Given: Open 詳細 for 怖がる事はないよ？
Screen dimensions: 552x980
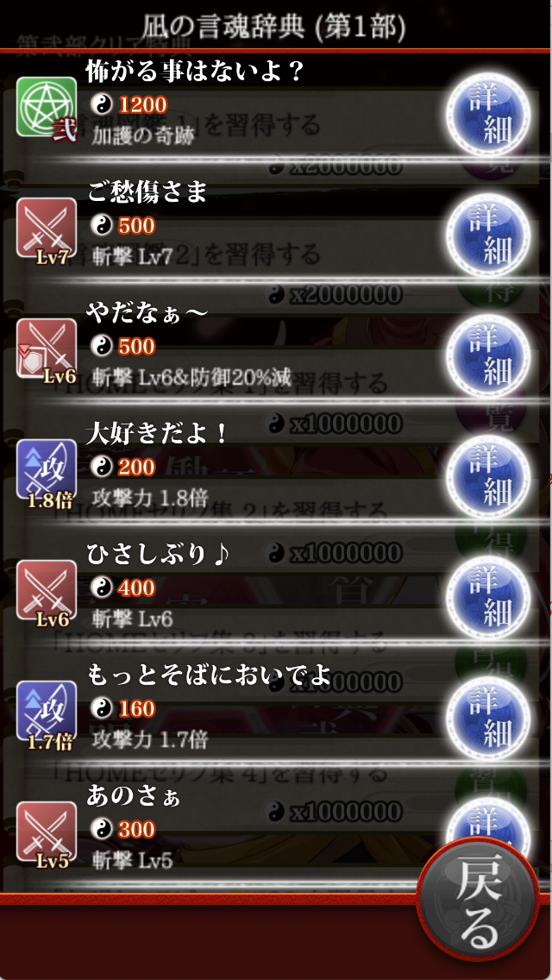Looking at the screenshot, I should [x=489, y=115].
